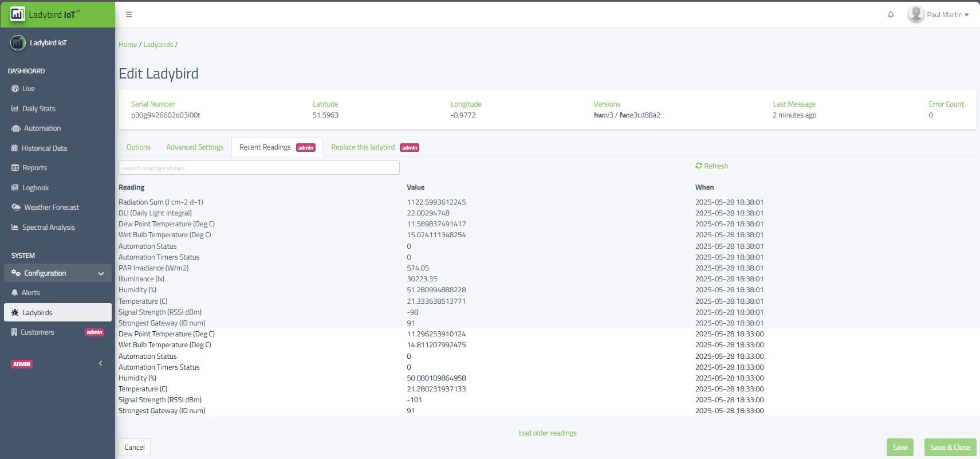The image size is (980, 459).
Task: Click the Refresh readings link
Action: pyautogui.click(x=712, y=166)
